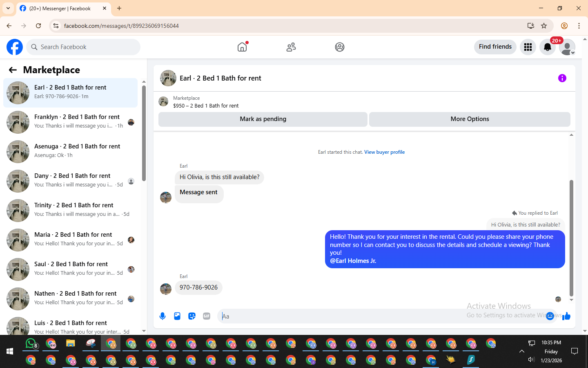Screen dimensions: 588x368
Task: Open Maria 2 Bed 1 Bath conversation
Action: (x=70, y=240)
